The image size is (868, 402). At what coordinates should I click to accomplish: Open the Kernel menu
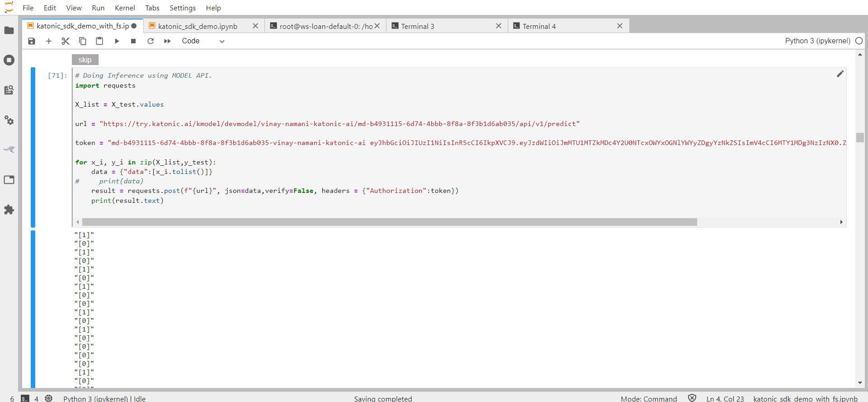[x=125, y=8]
